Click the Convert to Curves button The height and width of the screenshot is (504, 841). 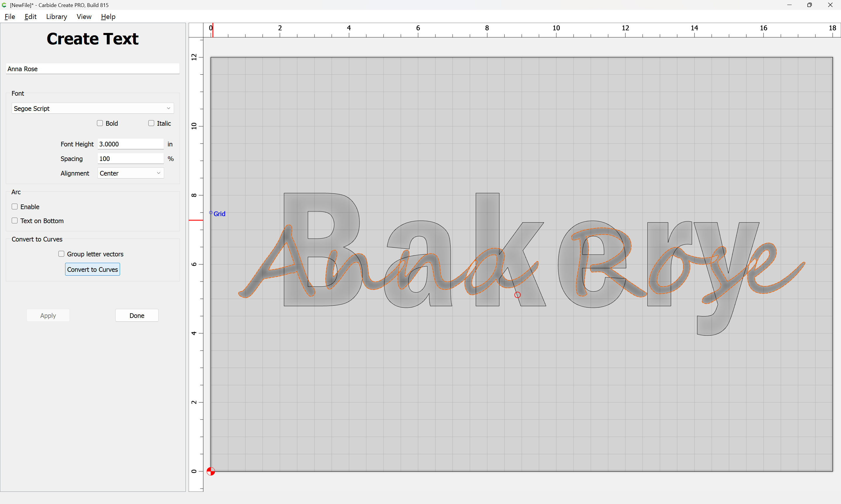93,269
